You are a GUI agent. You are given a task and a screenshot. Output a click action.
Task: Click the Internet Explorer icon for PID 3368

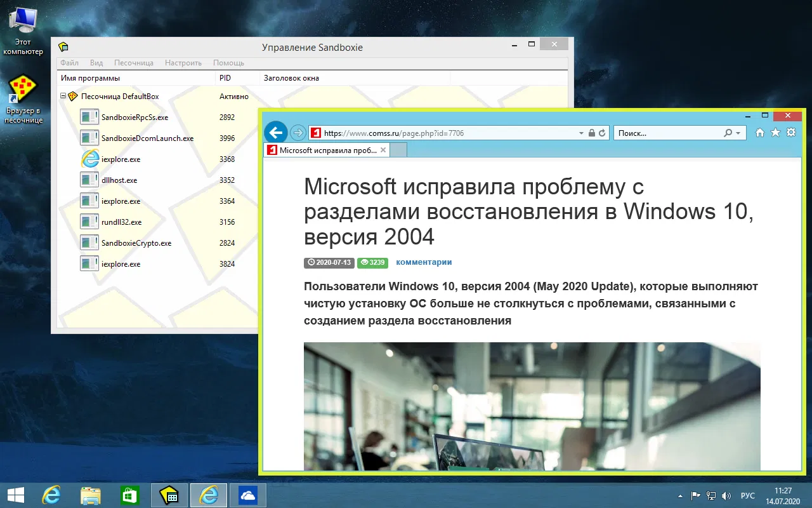click(89, 159)
